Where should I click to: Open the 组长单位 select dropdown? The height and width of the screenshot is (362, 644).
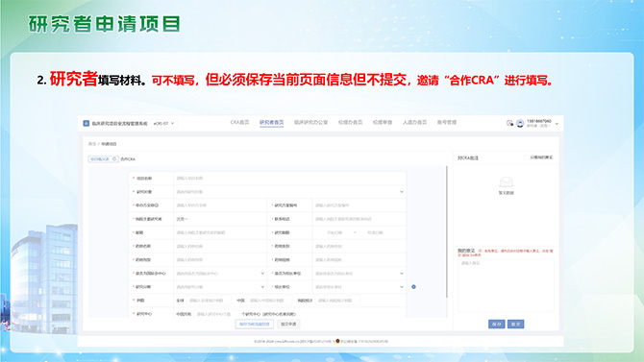coord(359,287)
